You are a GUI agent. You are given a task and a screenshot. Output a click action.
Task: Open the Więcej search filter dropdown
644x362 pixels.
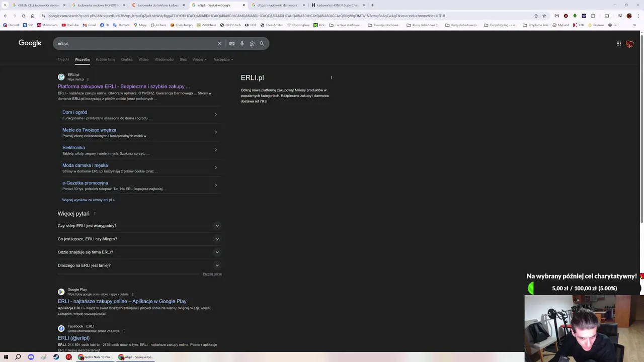pos(199,59)
